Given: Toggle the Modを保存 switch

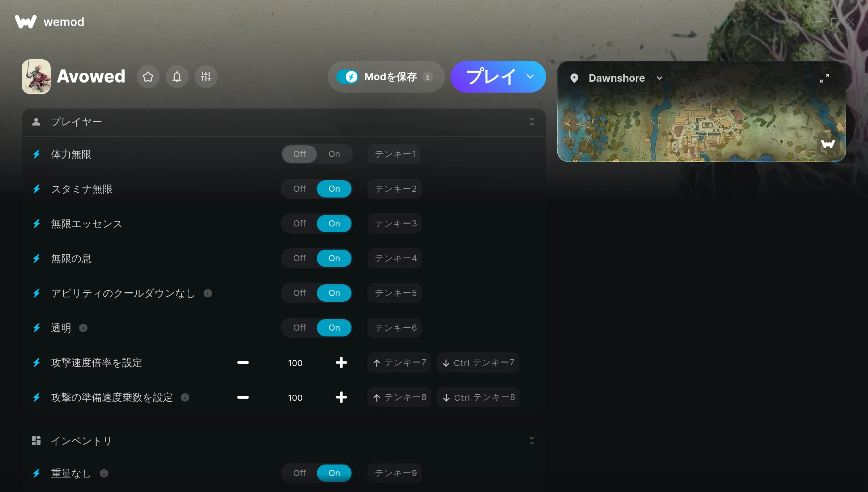Looking at the screenshot, I should click(x=348, y=77).
